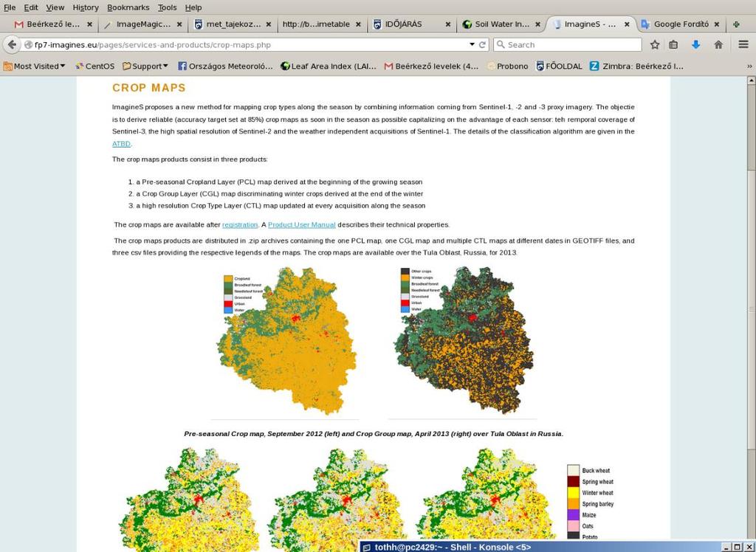Go back with the back arrow
756x552 pixels.
click(12, 45)
